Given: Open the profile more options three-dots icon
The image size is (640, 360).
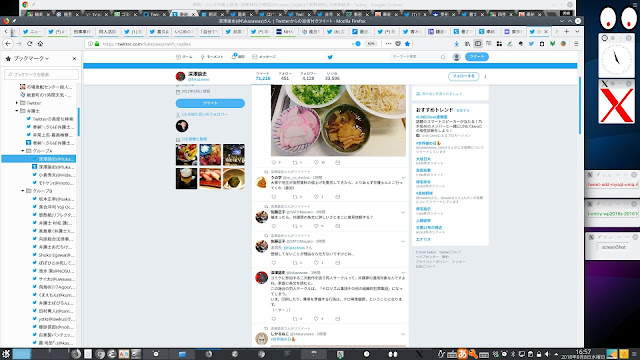Looking at the screenshot, I should coord(485,76).
